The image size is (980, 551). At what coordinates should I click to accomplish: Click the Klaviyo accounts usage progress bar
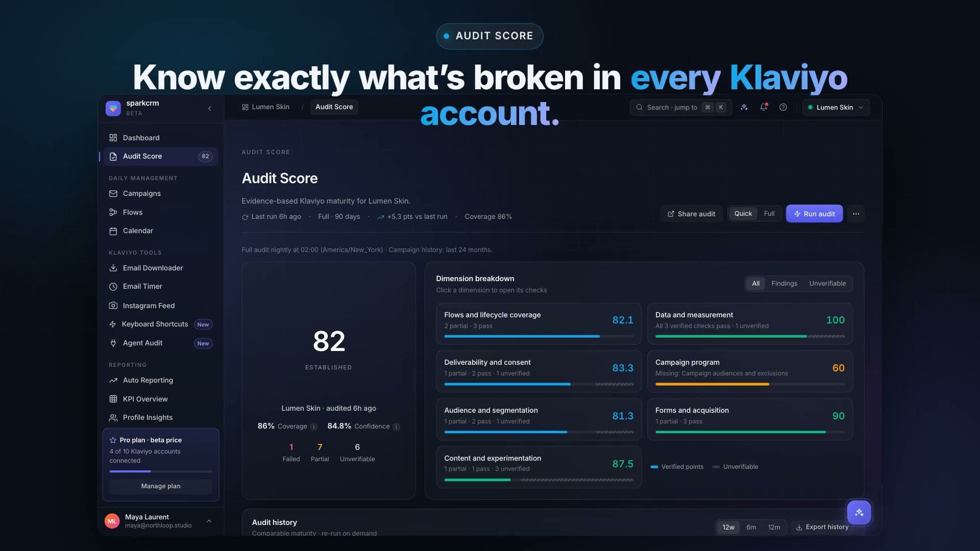point(161,471)
